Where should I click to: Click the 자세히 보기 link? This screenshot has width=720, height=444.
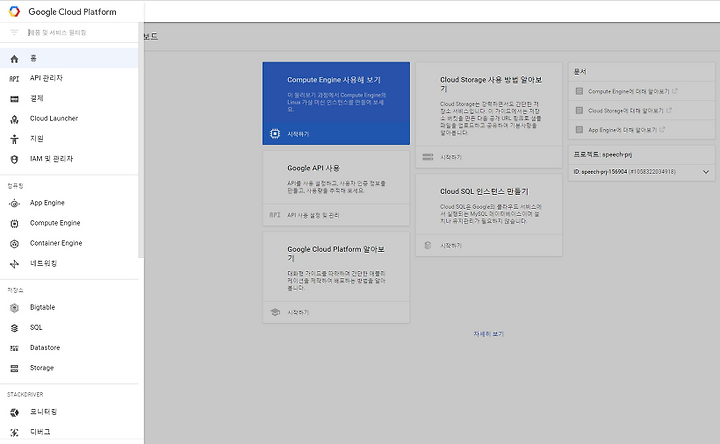coord(489,334)
